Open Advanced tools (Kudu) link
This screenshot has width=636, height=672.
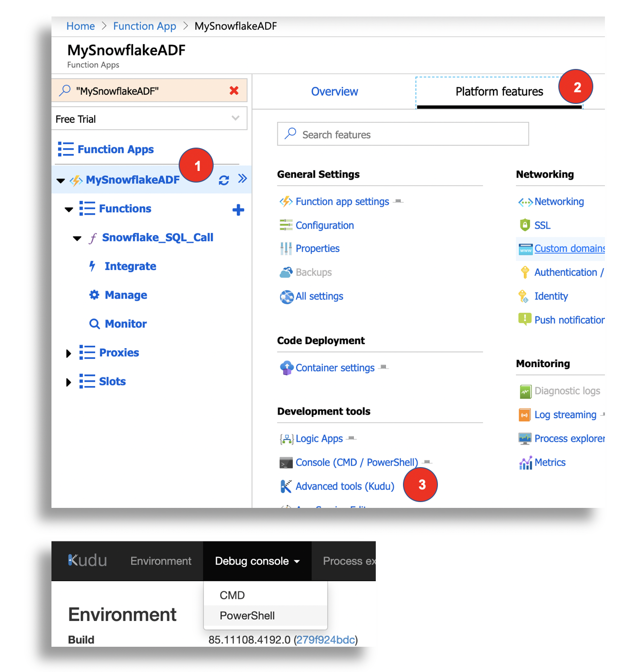point(345,486)
